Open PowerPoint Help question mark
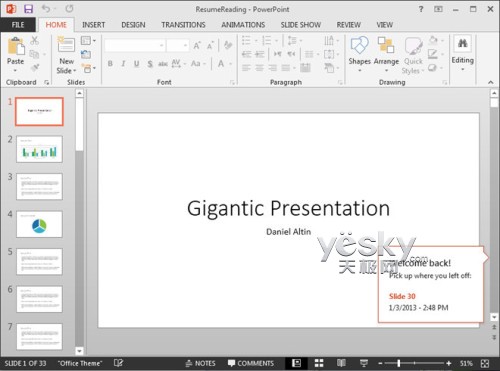 pos(421,9)
